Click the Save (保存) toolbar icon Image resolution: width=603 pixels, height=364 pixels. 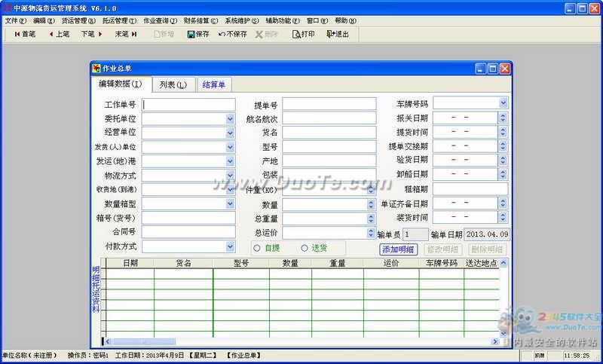point(198,34)
